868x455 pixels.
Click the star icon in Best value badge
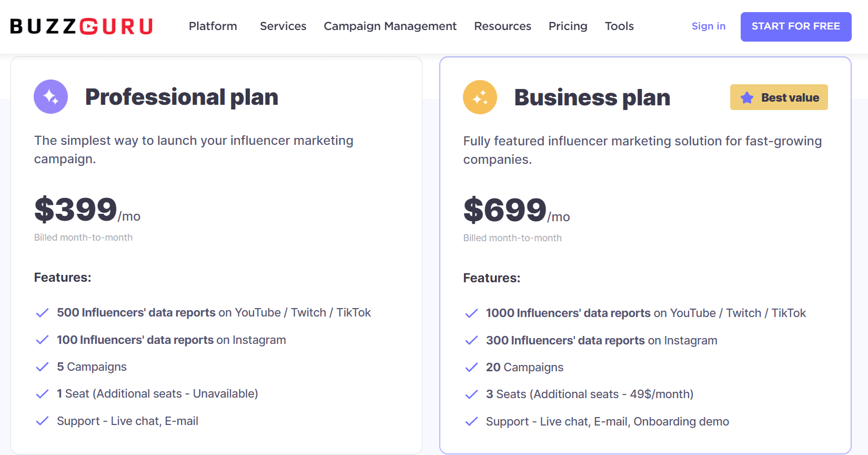pos(747,97)
